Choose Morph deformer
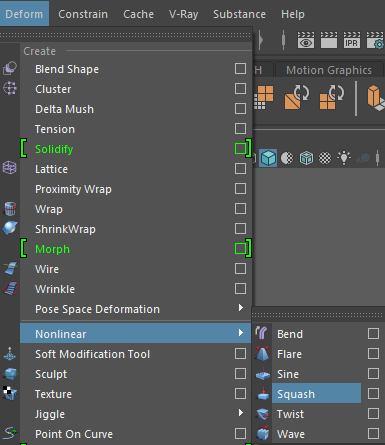Viewport: 385px width, 445px height. pos(52,249)
